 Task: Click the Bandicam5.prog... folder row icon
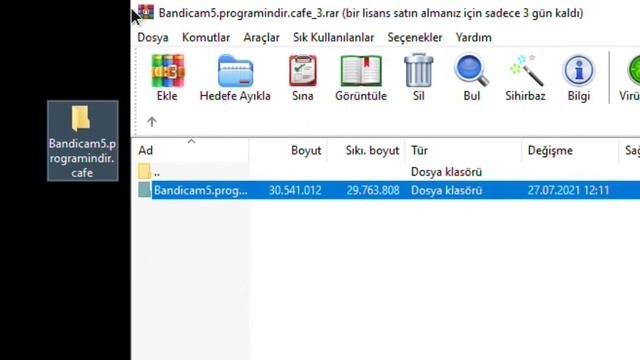(144, 190)
